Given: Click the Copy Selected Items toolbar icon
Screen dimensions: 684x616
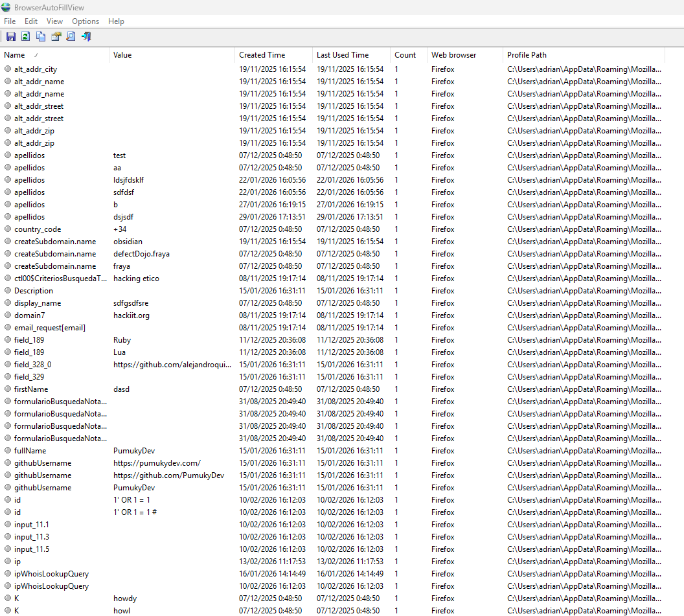Looking at the screenshot, I should pos(41,37).
